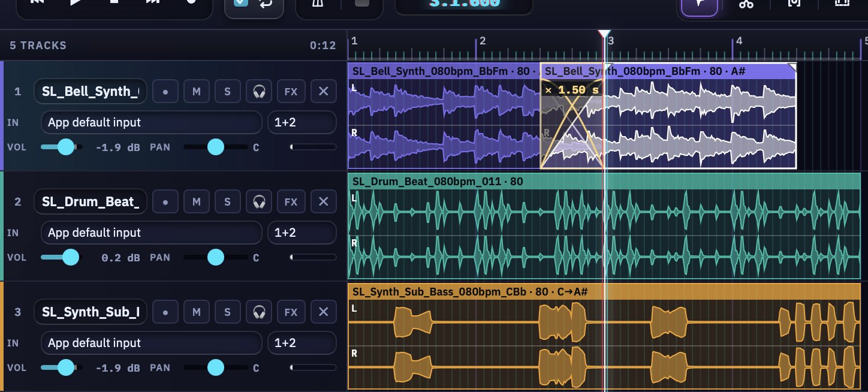Solo the SL_Drum_Beat track
The height and width of the screenshot is (392, 868).
tap(227, 202)
